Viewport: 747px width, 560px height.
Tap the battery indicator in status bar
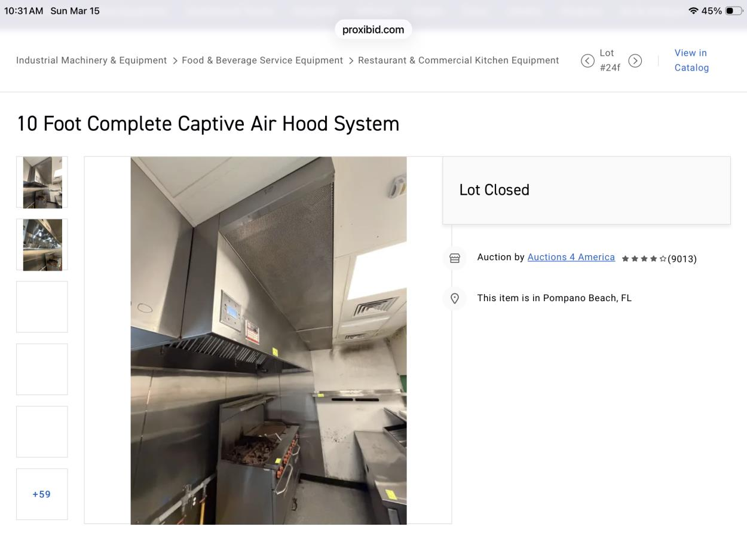(733, 11)
